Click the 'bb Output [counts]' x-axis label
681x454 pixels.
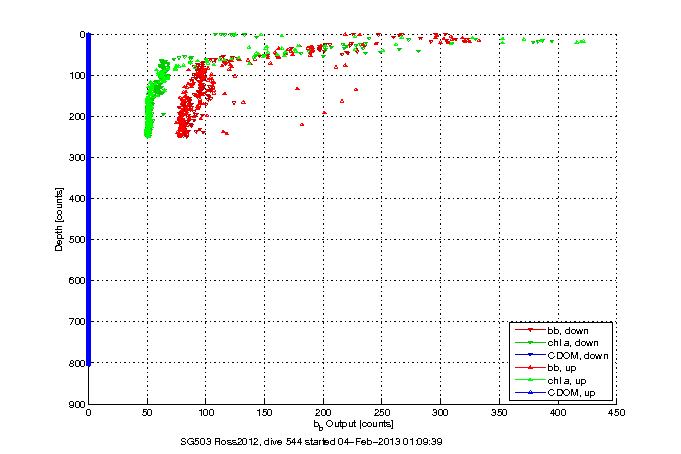354,424
